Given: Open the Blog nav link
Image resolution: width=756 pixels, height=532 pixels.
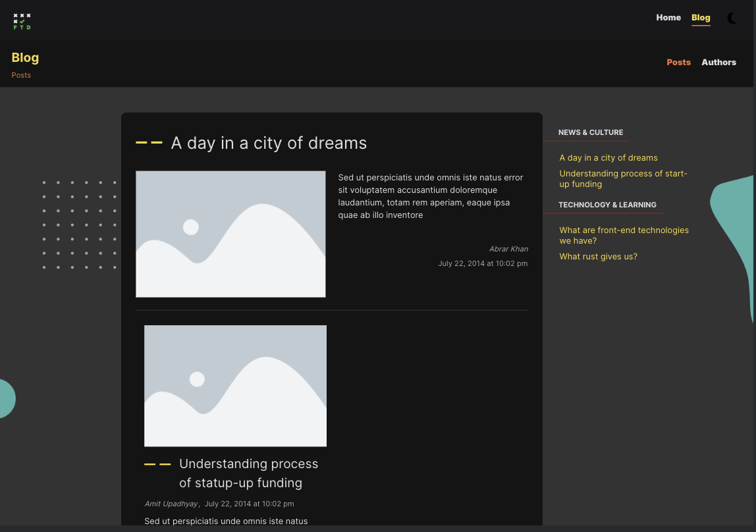Looking at the screenshot, I should click(x=701, y=18).
